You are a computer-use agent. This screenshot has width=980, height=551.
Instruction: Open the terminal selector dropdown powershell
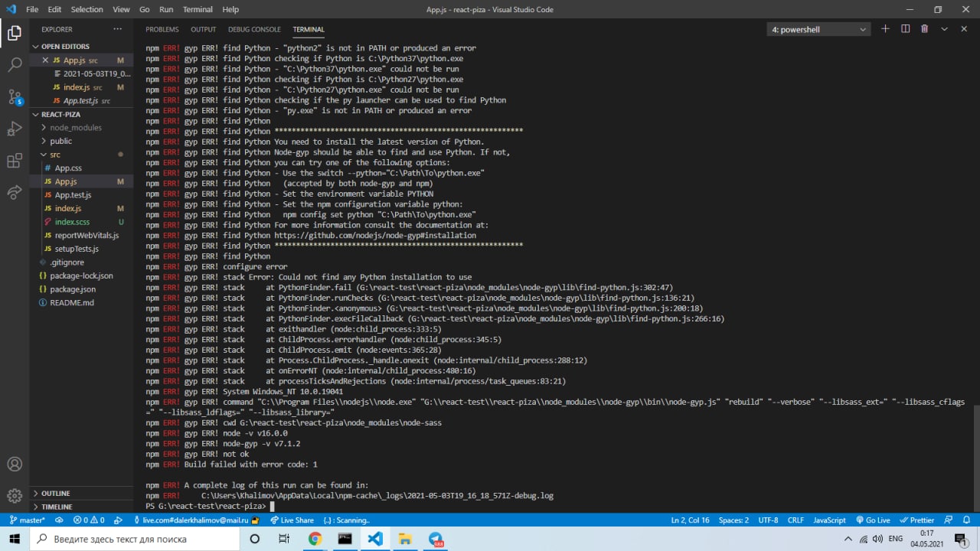[x=819, y=30]
